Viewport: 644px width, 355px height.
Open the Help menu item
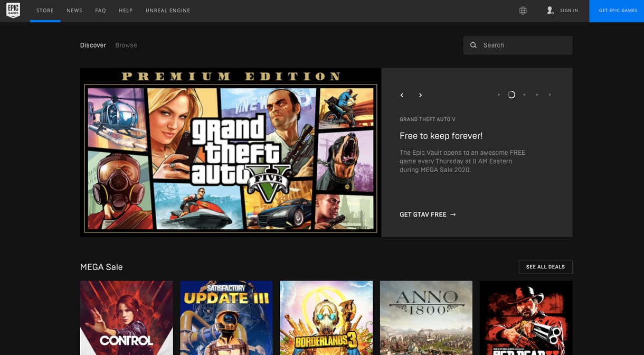[126, 11]
